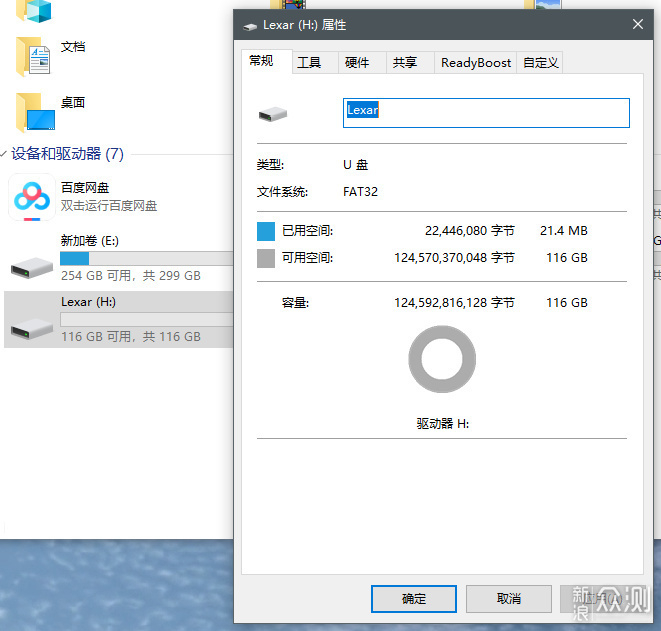Screen dimensions: 661x631
Task: Click the 文档 folder icon
Action: point(33,57)
